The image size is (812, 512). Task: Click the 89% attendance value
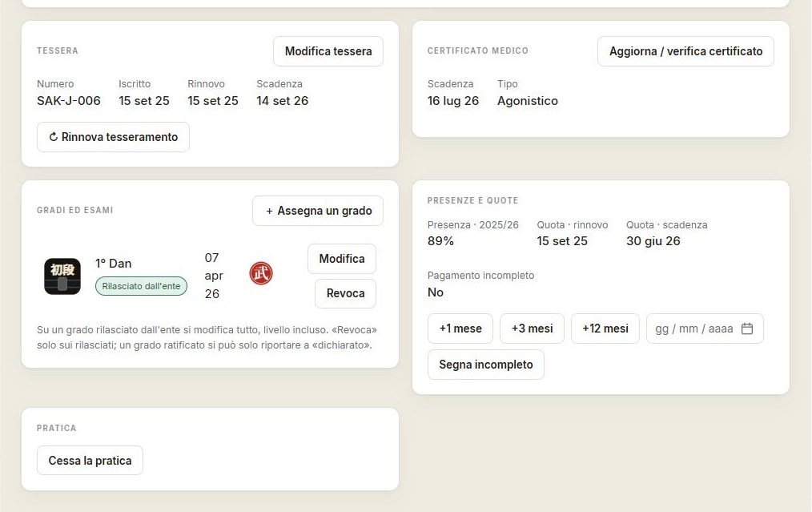(x=440, y=241)
